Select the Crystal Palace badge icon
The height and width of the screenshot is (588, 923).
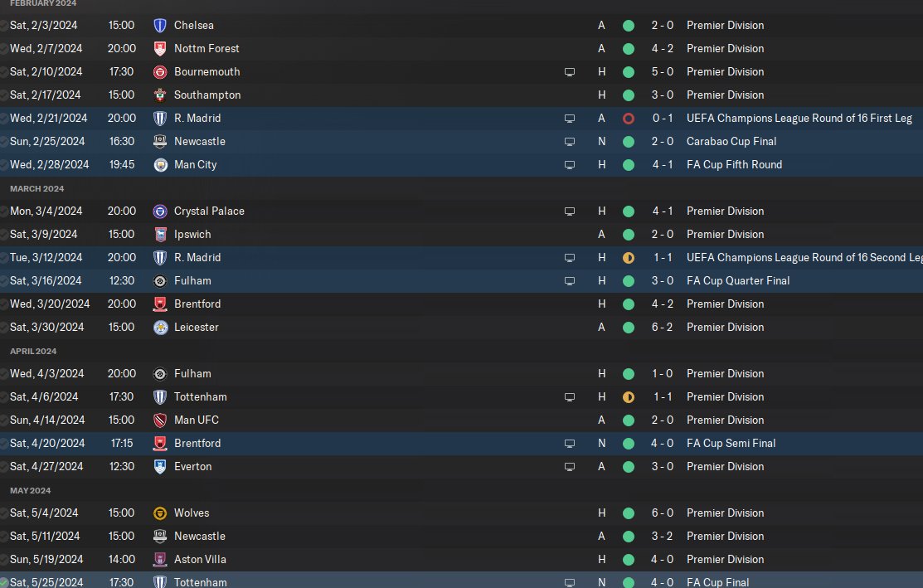click(x=160, y=211)
